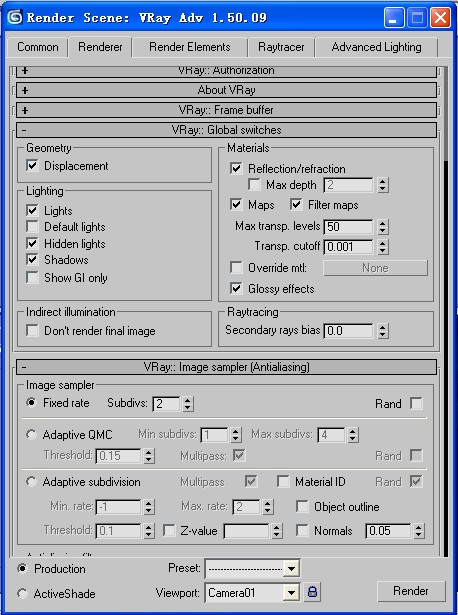
Task: Toggle Hidden lights checkbox
Action: (32, 243)
